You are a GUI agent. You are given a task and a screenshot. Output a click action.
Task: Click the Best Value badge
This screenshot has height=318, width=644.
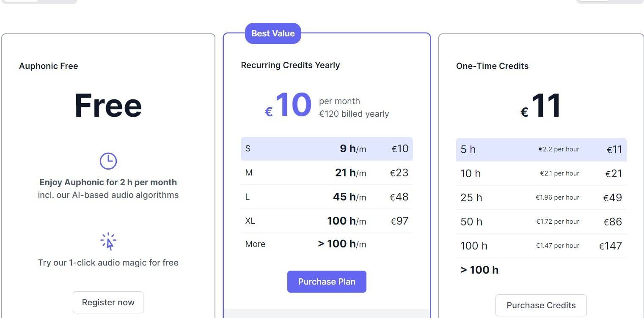click(x=273, y=33)
